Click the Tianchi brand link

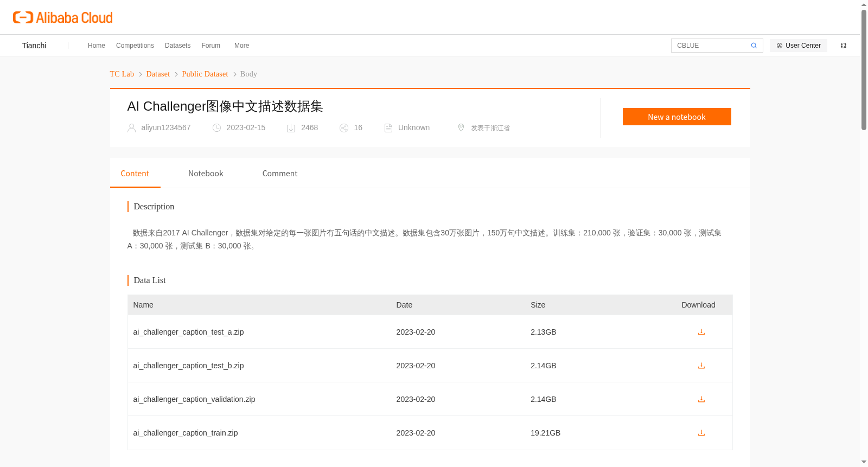coord(34,46)
